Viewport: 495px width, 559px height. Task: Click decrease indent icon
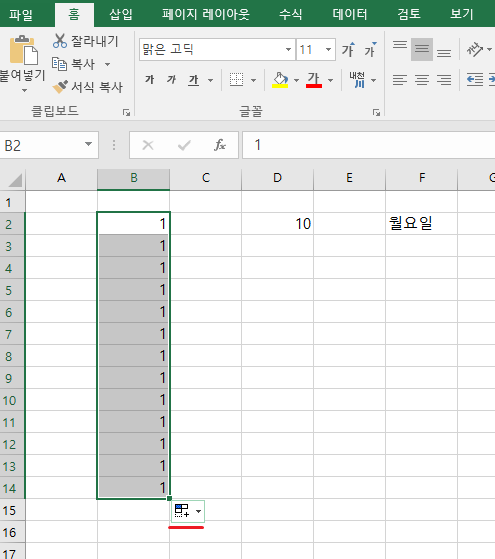[475, 80]
